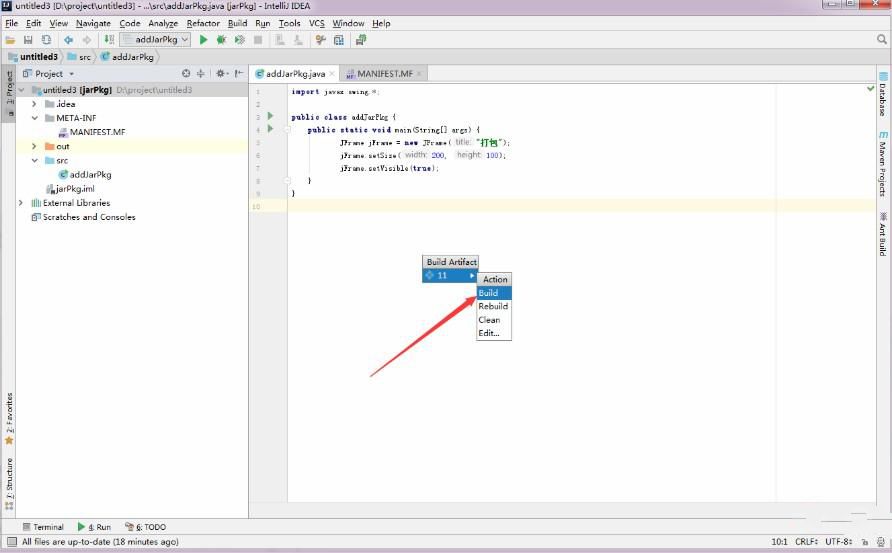This screenshot has width=892, height=553.
Task: Collapse the META-INF folder
Action: click(35, 118)
